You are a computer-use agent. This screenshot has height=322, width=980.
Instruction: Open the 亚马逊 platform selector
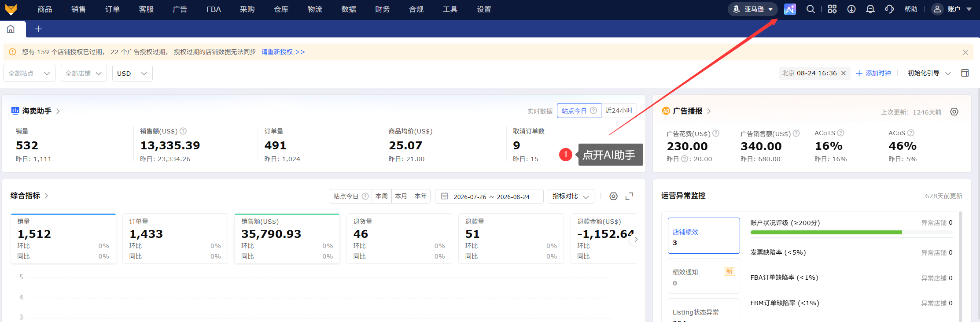[x=753, y=9]
